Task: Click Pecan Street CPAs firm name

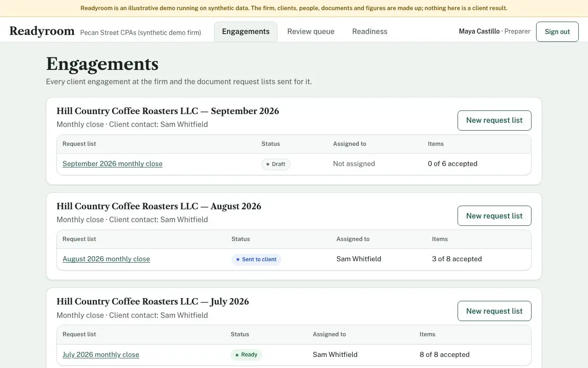Action: click(x=141, y=33)
